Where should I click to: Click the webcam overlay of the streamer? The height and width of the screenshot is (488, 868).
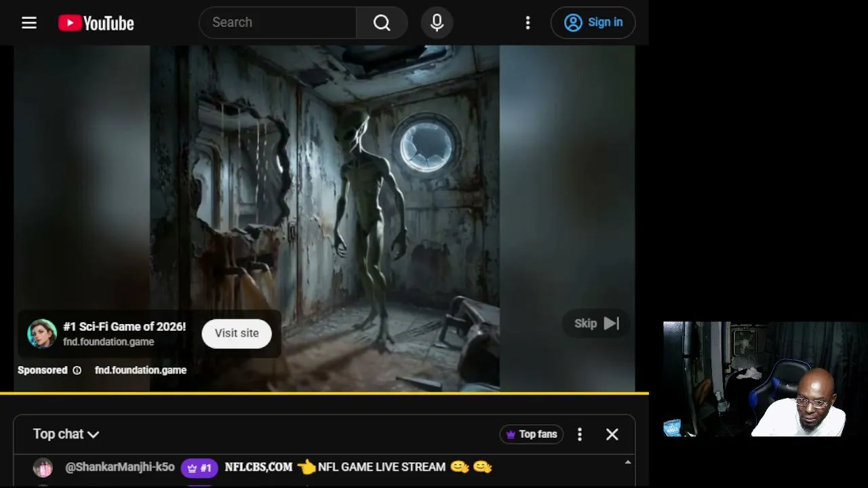coord(766,379)
